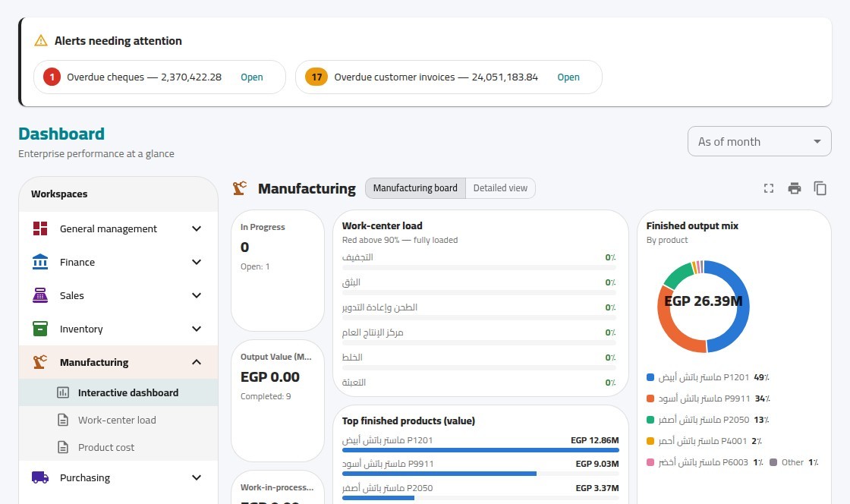Screen dimensions: 850x504
Task: Click the blue P1201 legend swatch
Action: (650, 377)
